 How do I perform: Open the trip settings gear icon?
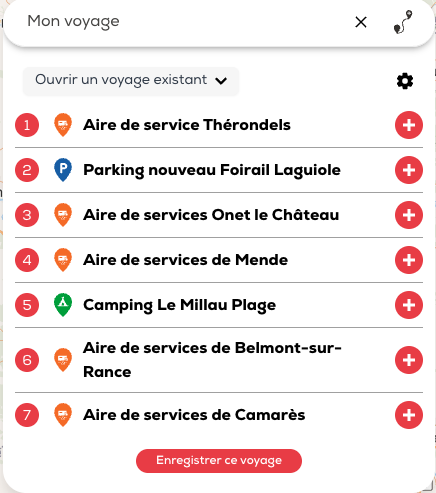click(405, 81)
